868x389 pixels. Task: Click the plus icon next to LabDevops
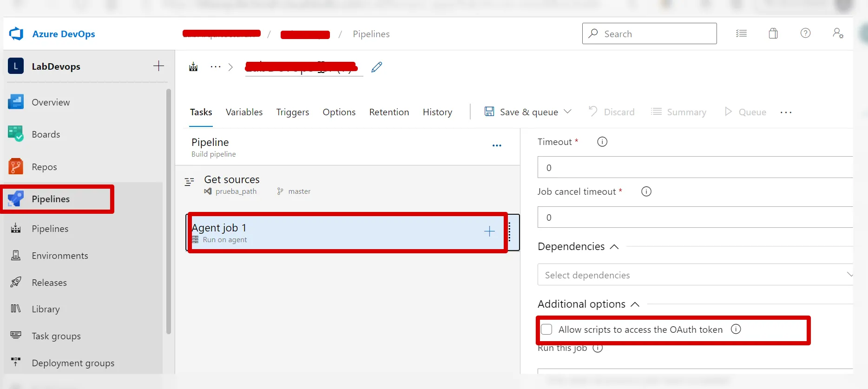158,66
